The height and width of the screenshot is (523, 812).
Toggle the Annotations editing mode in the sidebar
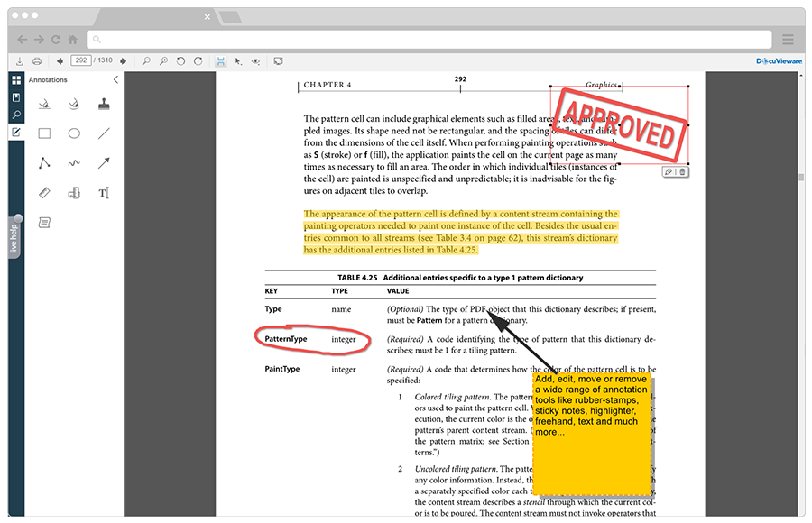[x=16, y=133]
